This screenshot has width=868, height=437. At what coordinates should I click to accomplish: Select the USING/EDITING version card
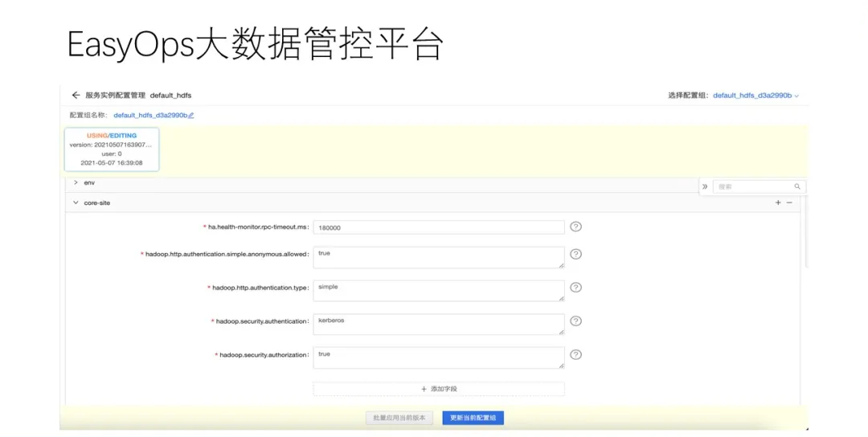click(x=112, y=149)
